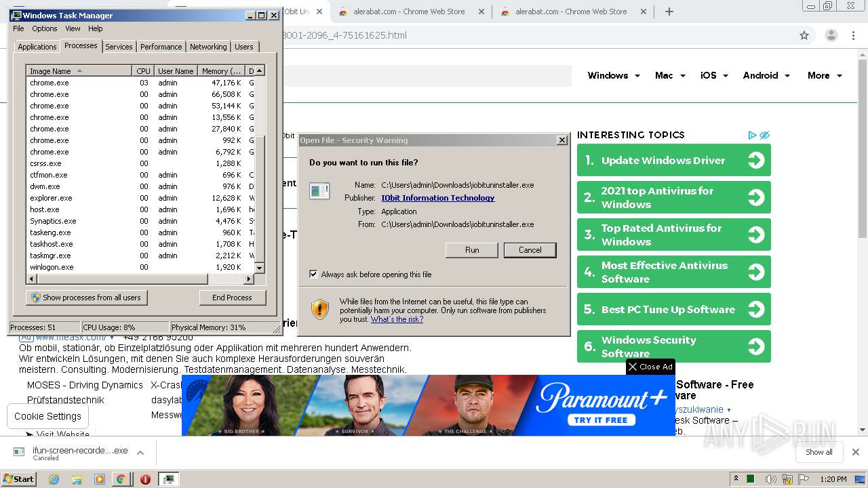Switch to the Applications tab

[x=37, y=47]
